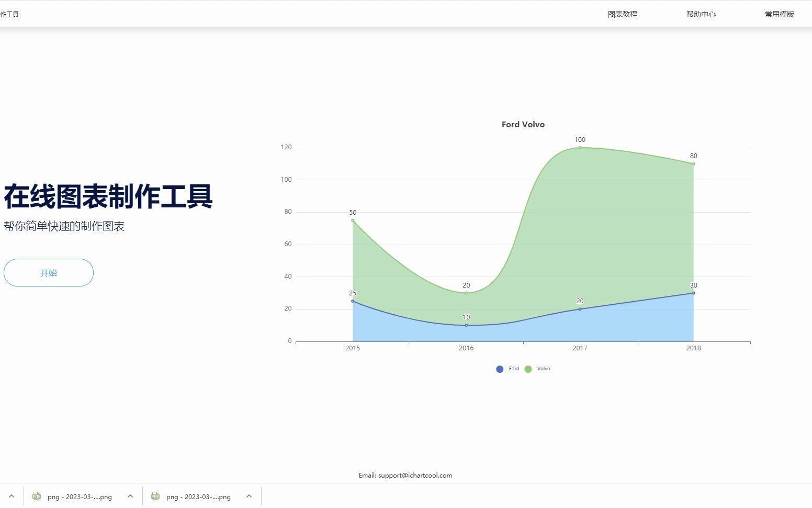This screenshot has width=812, height=508.
Task: Open the 帮助中心 menu item
Action: 701,14
